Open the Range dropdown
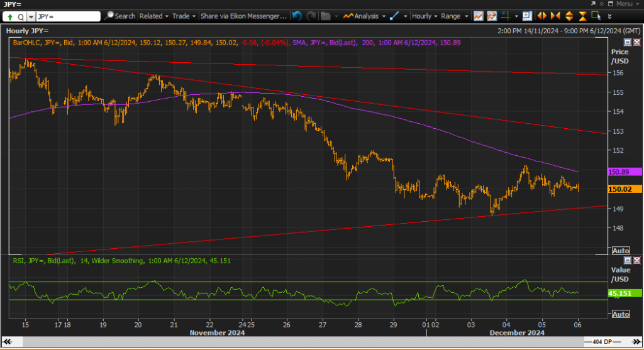644x350 pixels. click(x=454, y=16)
